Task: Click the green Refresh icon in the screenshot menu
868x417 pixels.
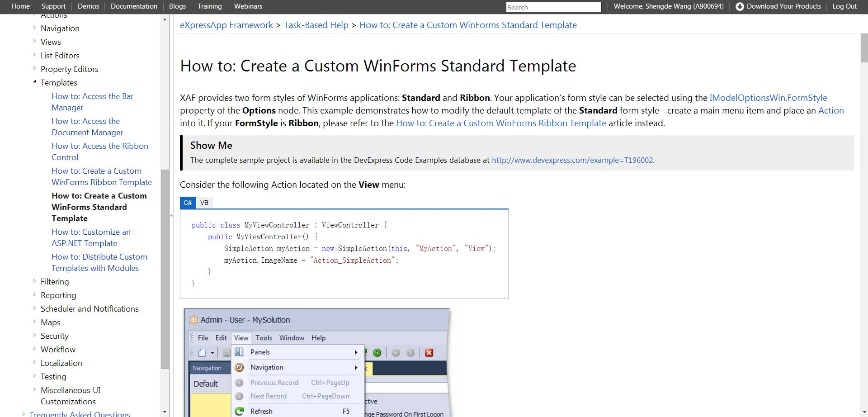Action: (x=239, y=411)
